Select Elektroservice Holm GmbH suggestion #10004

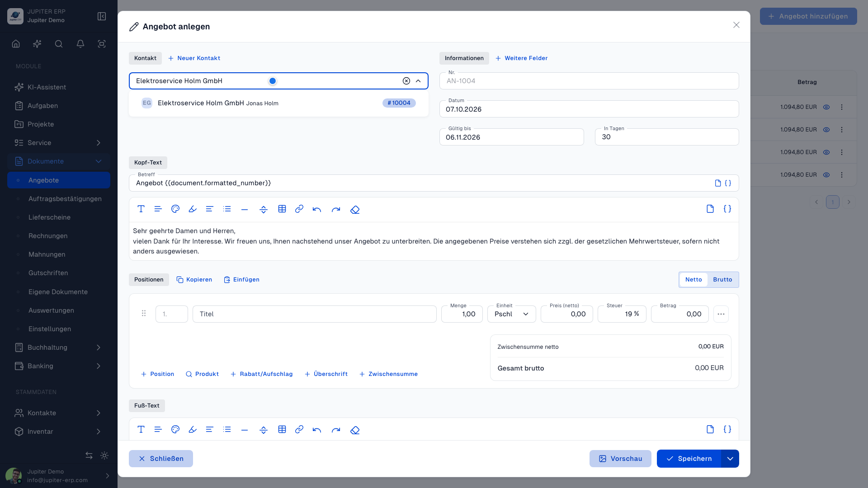pos(278,103)
